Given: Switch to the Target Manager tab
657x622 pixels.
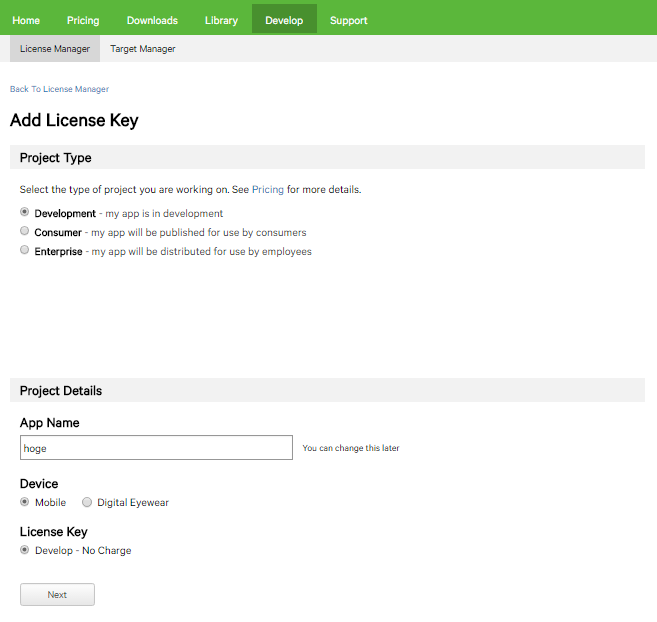Looking at the screenshot, I should [x=143, y=49].
